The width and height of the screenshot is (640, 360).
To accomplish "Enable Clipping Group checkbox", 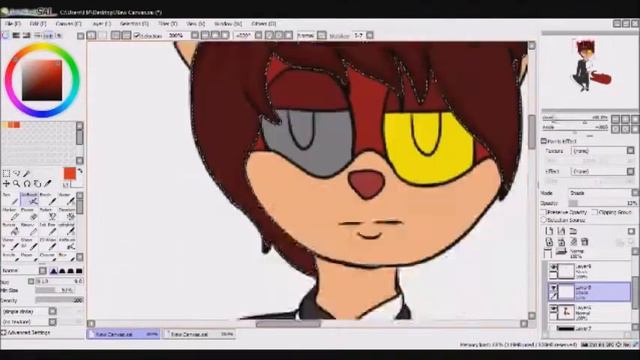I will click(595, 212).
